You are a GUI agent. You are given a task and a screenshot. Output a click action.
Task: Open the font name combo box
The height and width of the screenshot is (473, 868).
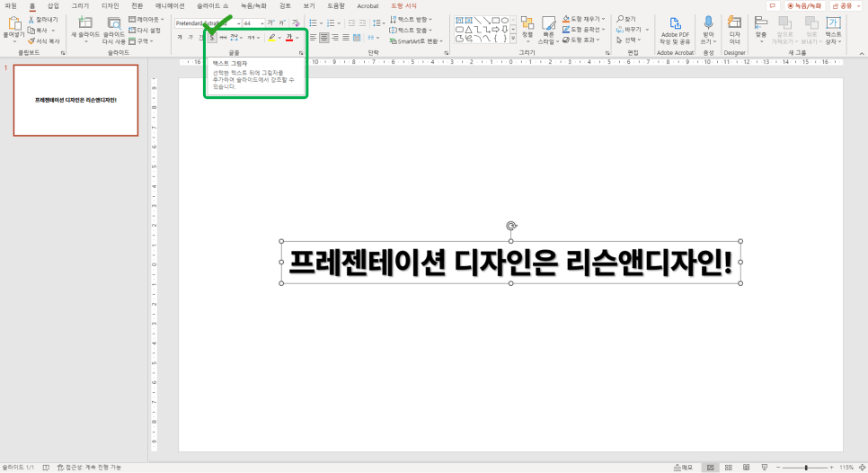tap(208, 23)
